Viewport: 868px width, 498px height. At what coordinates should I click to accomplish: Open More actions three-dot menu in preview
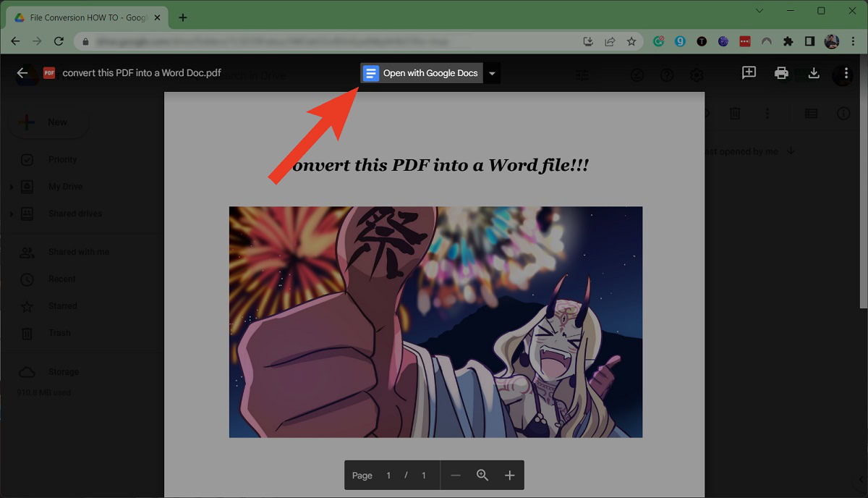(846, 73)
